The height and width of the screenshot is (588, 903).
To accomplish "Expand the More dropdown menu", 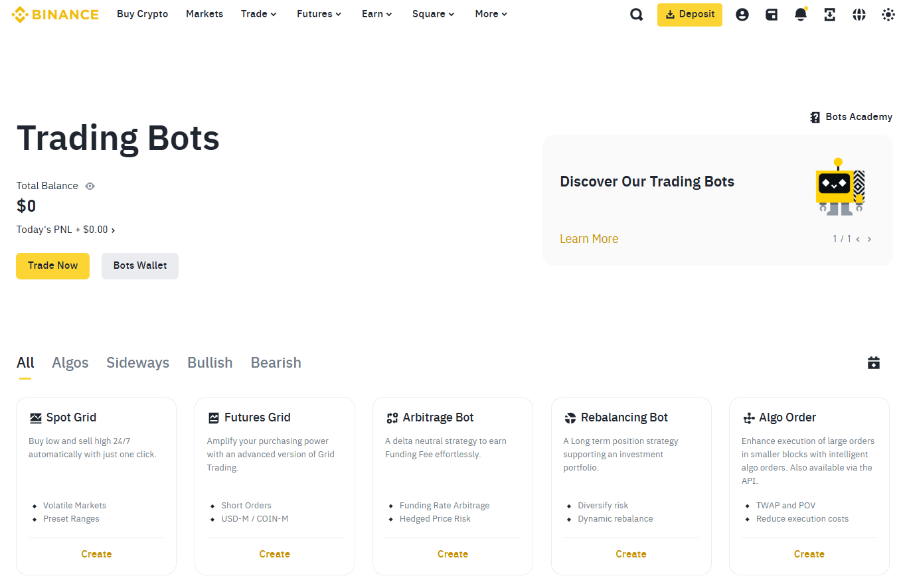I will click(x=491, y=14).
